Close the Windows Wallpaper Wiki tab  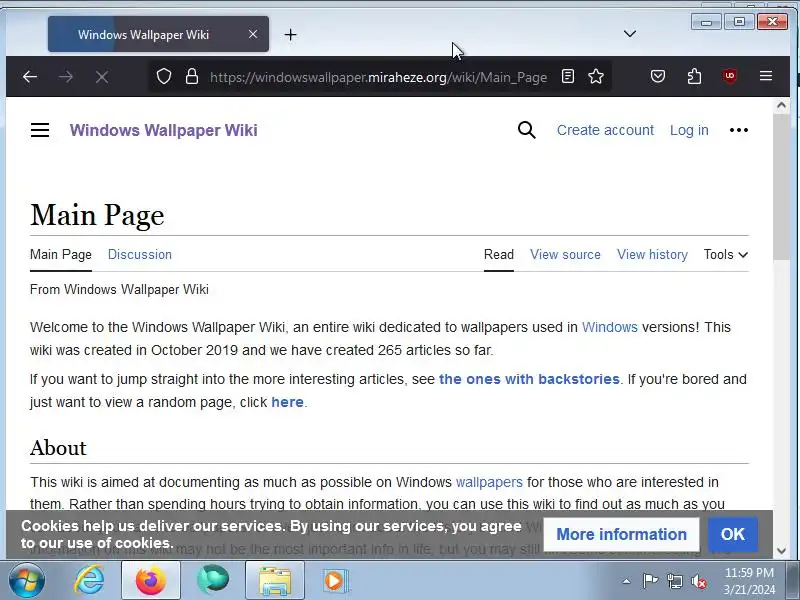[x=253, y=34]
